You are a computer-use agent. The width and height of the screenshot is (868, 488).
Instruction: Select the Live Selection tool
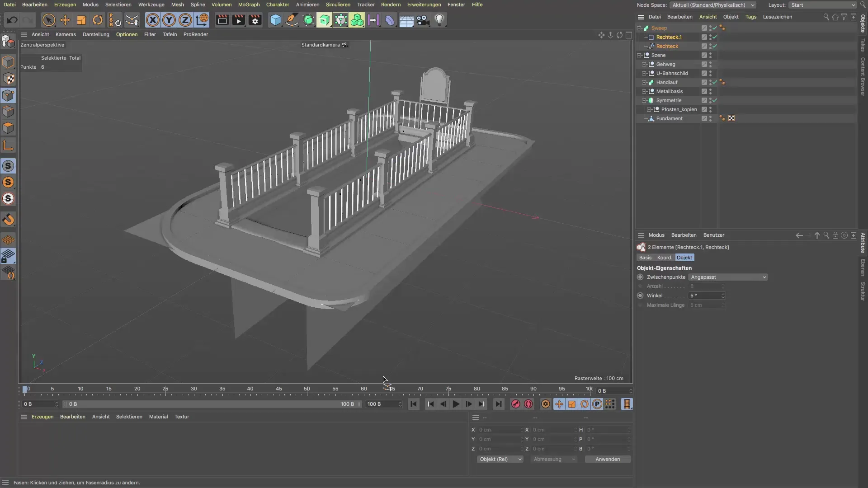point(49,20)
